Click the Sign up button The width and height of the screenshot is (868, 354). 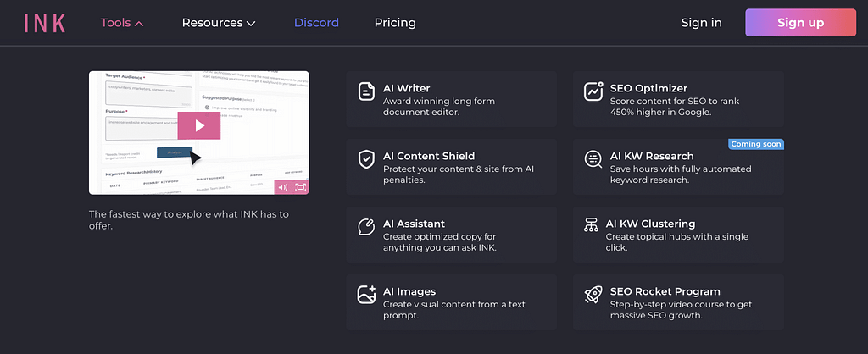tap(800, 23)
